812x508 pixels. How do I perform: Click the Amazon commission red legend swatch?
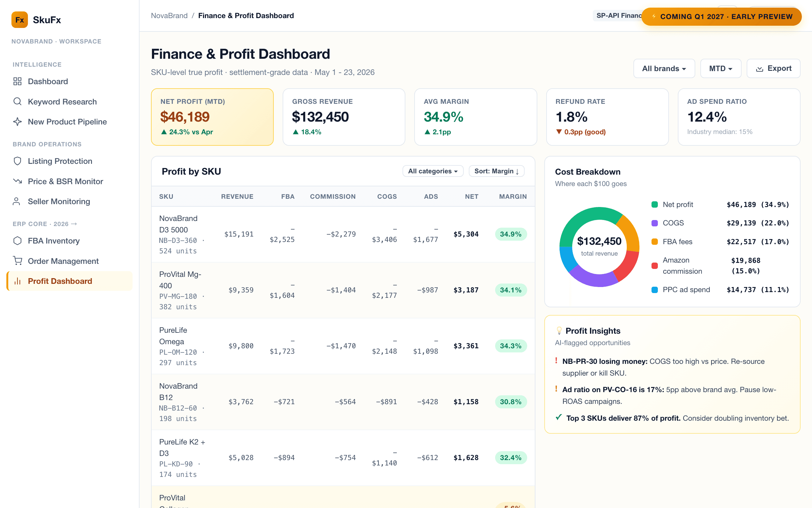(x=654, y=265)
